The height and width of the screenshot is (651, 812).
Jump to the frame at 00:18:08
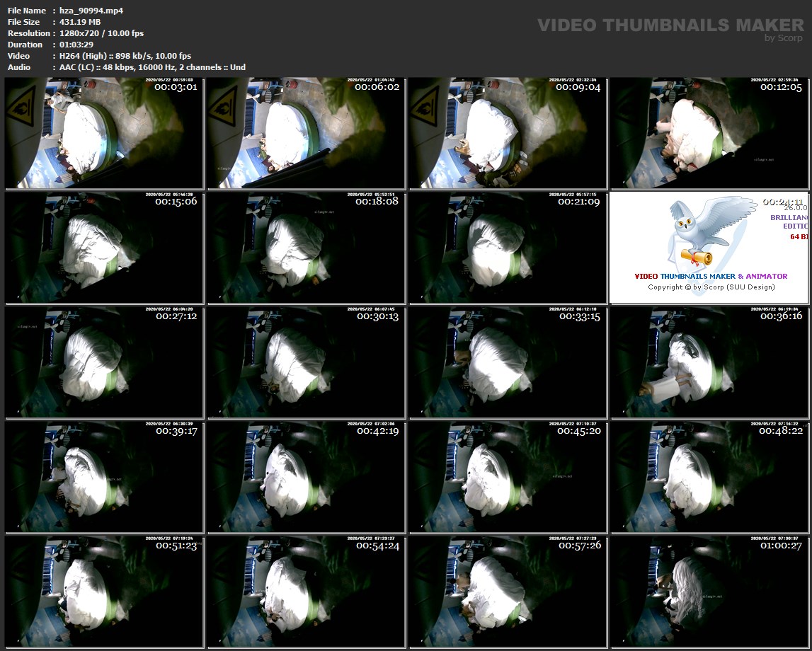click(x=306, y=248)
